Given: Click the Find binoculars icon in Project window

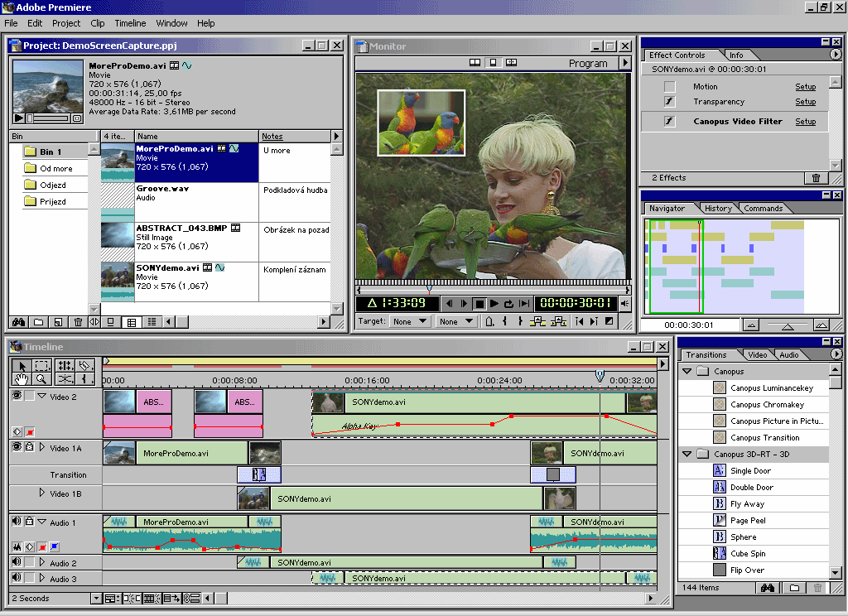Looking at the screenshot, I should tap(19, 322).
